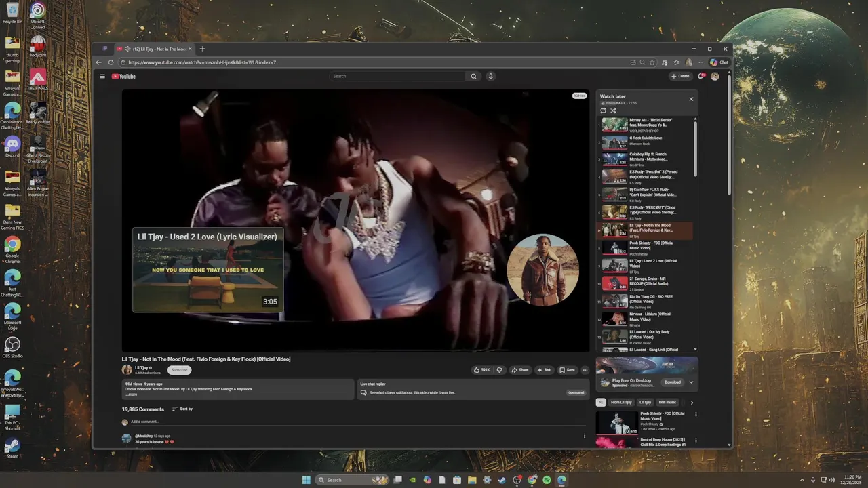Image resolution: width=868 pixels, height=488 pixels.
Task: Open Spotify from the taskbar
Action: (x=547, y=480)
